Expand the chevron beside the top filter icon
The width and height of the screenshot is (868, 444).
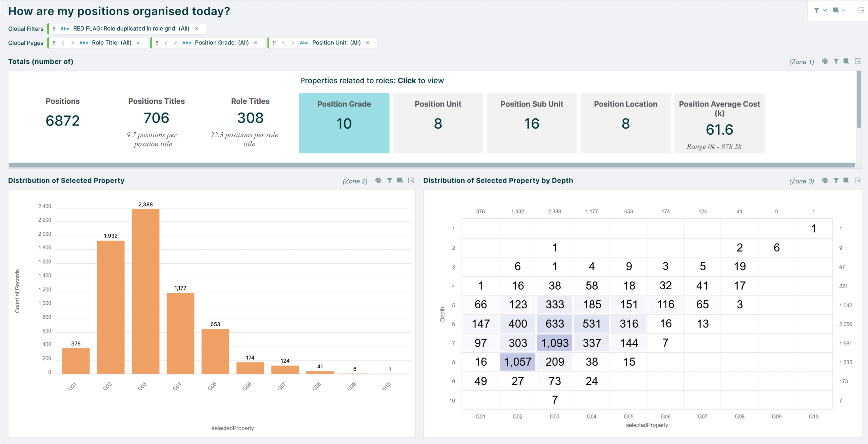pos(825,11)
